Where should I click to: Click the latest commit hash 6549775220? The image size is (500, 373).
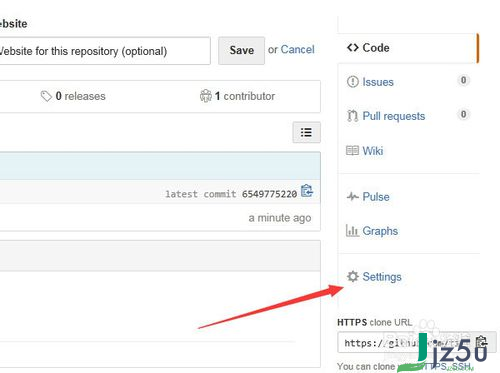click(269, 194)
